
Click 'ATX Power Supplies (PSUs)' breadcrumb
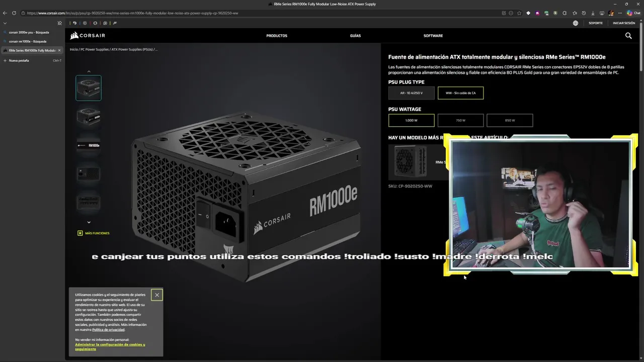point(132,49)
